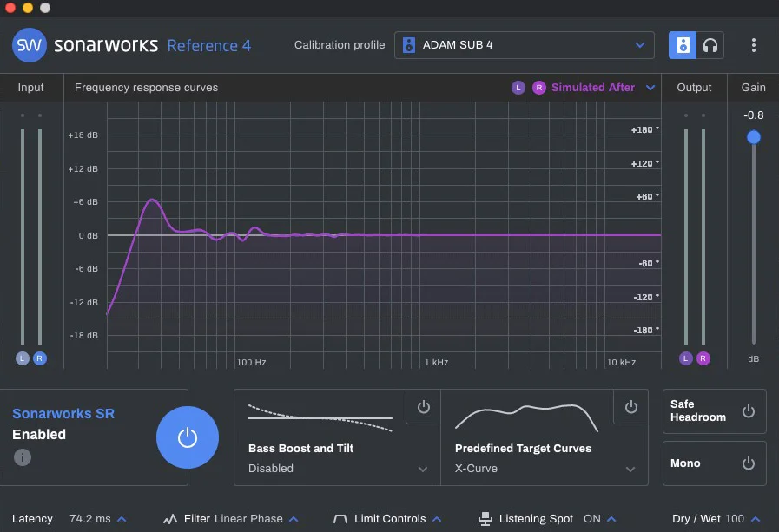Click the -180 phase scale marker
This screenshot has height=532, width=779.
645,330
